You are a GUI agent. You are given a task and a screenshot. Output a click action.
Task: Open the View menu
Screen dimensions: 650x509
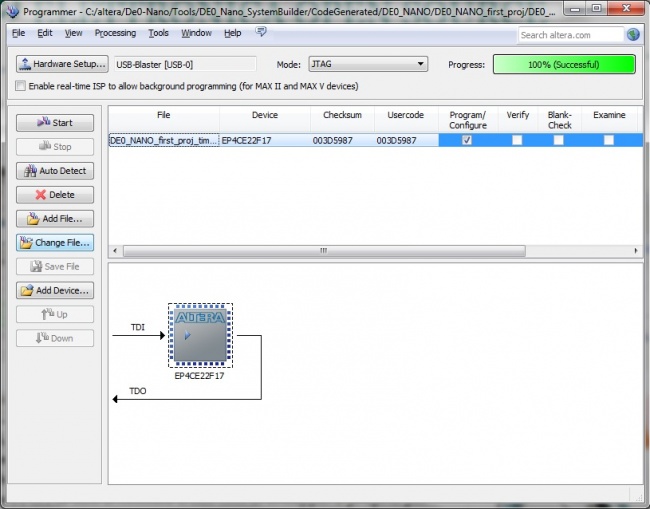(x=73, y=33)
